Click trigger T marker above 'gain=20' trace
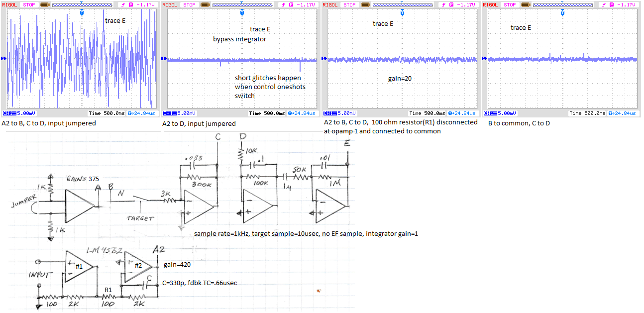This screenshot has height=313, width=644. pyautogui.click(x=402, y=13)
